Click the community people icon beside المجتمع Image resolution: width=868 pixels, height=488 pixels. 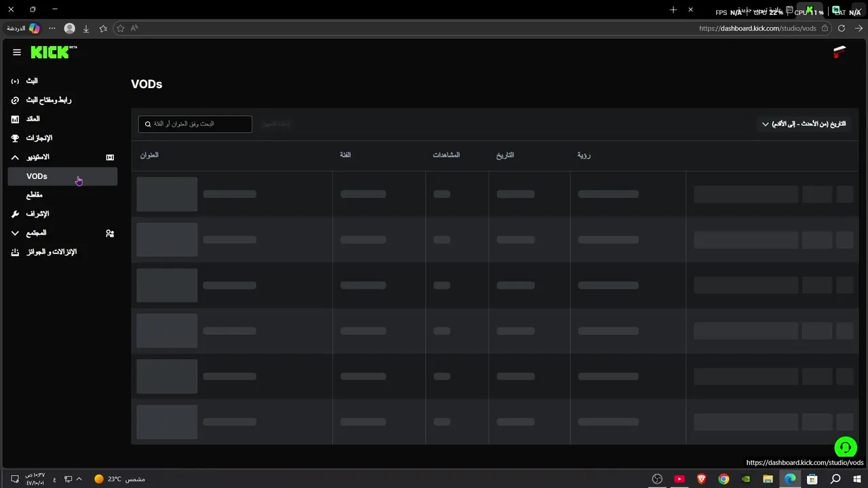tap(110, 233)
